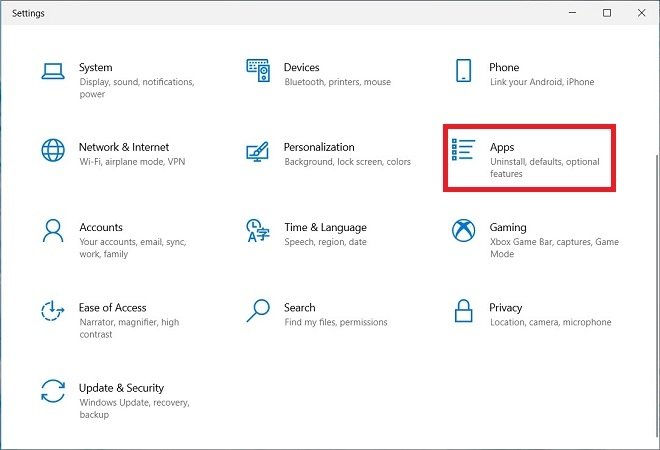
Task: Click the Ease of Access icon
Action: [x=53, y=311]
